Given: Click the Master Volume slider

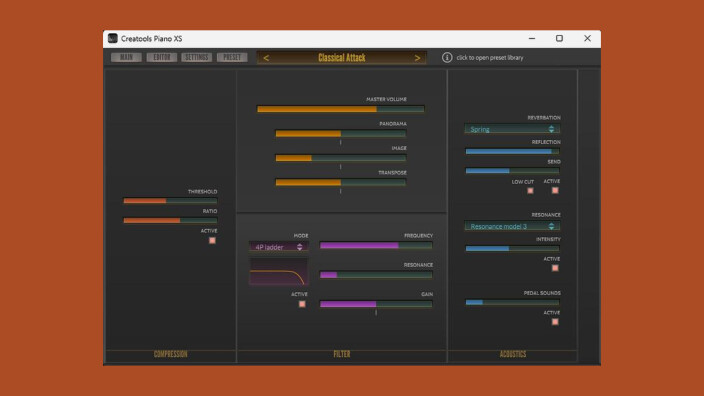Looking at the screenshot, I should point(340,109).
